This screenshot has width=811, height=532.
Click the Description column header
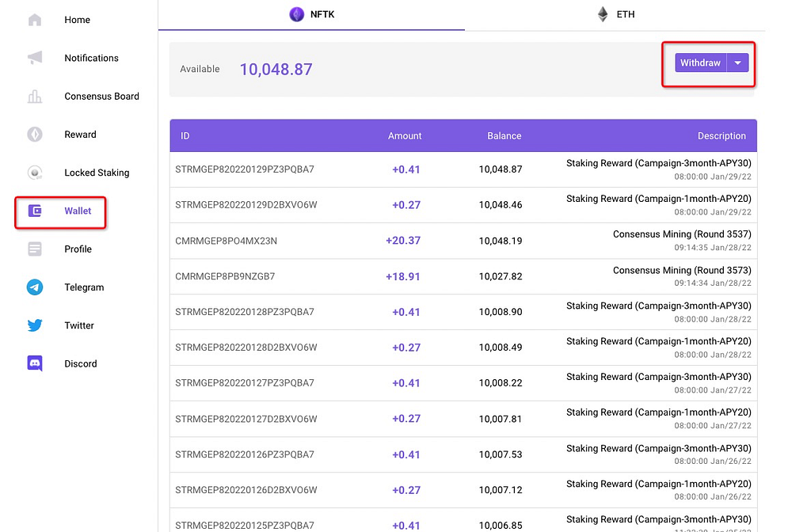722,136
